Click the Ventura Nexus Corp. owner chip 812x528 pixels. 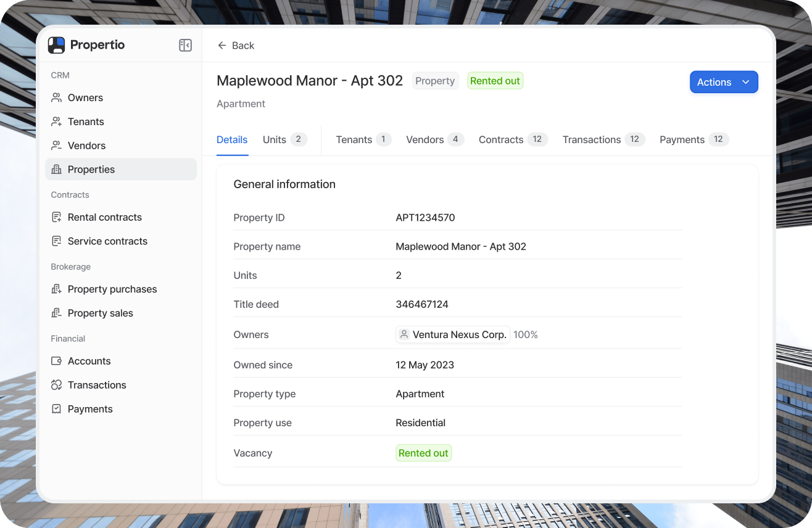(453, 334)
